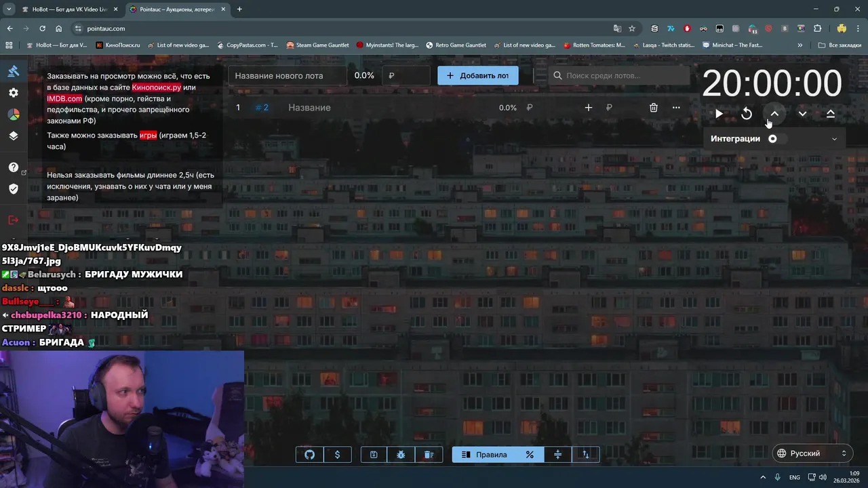Open the Кинопоиск.ру link in rules
Screen dimensions: 868x488
(157, 87)
